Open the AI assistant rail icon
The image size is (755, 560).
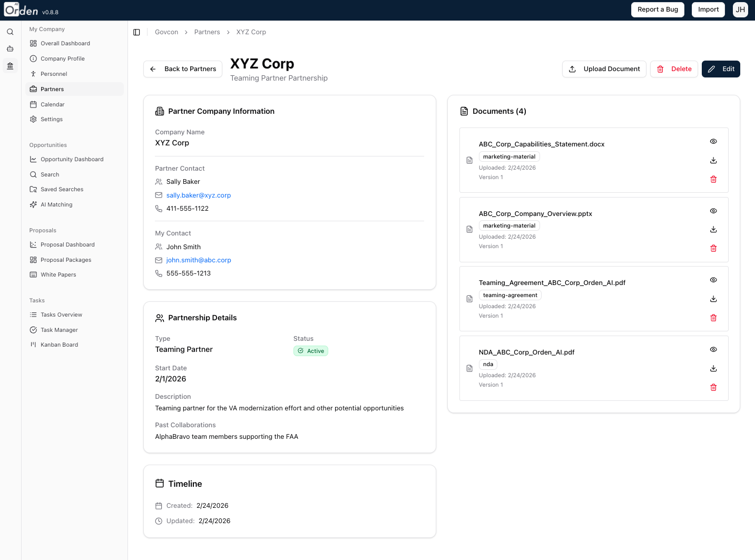click(x=10, y=48)
